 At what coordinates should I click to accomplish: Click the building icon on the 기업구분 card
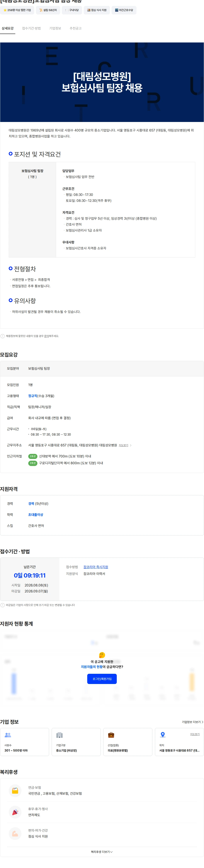59,735
